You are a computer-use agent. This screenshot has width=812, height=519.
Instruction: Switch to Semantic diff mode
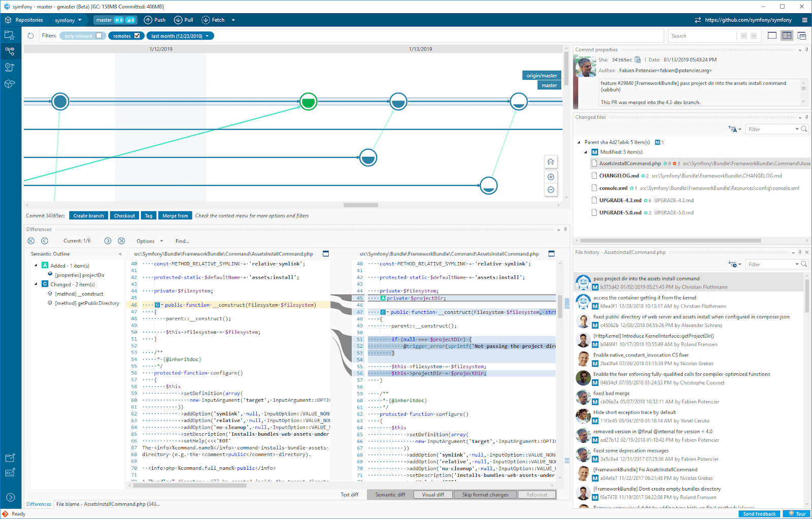point(390,495)
